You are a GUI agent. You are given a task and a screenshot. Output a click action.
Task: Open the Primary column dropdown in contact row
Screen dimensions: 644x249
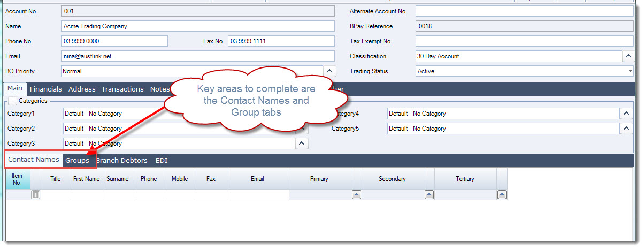tap(356, 195)
